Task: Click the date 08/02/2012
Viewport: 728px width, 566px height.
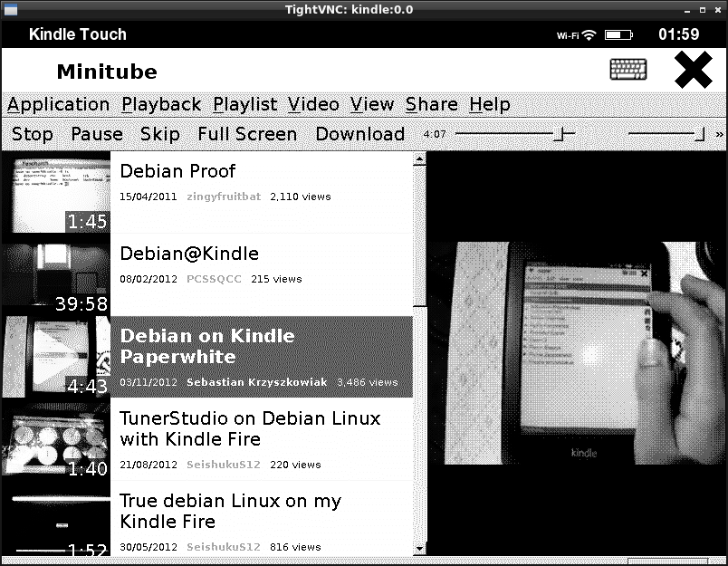Action: pyautogui.click(x=148, y=279)
